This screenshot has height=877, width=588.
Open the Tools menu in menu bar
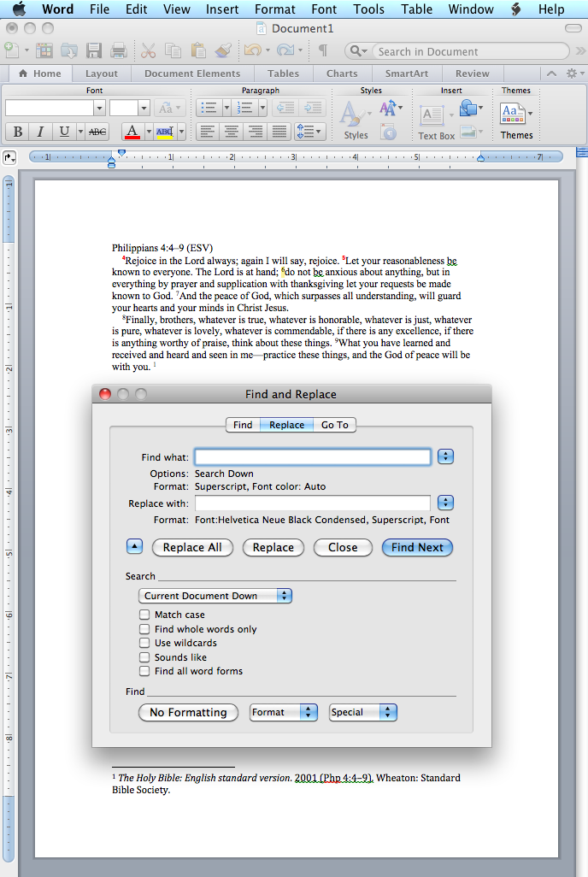368,9
